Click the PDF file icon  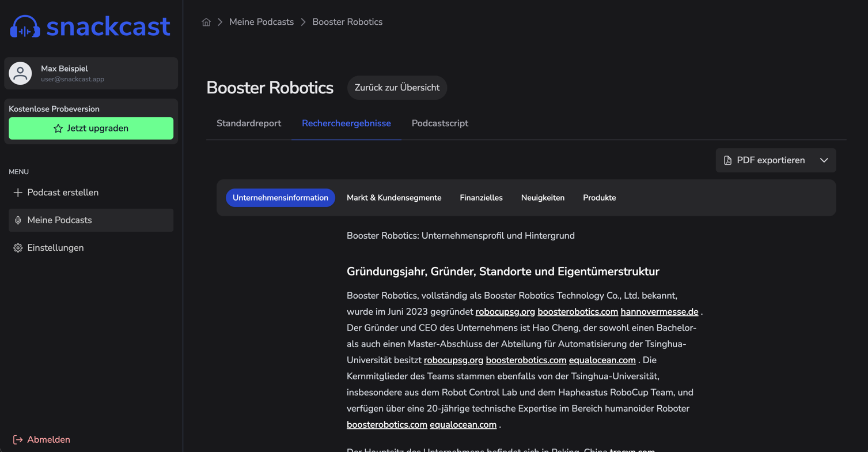727,160
